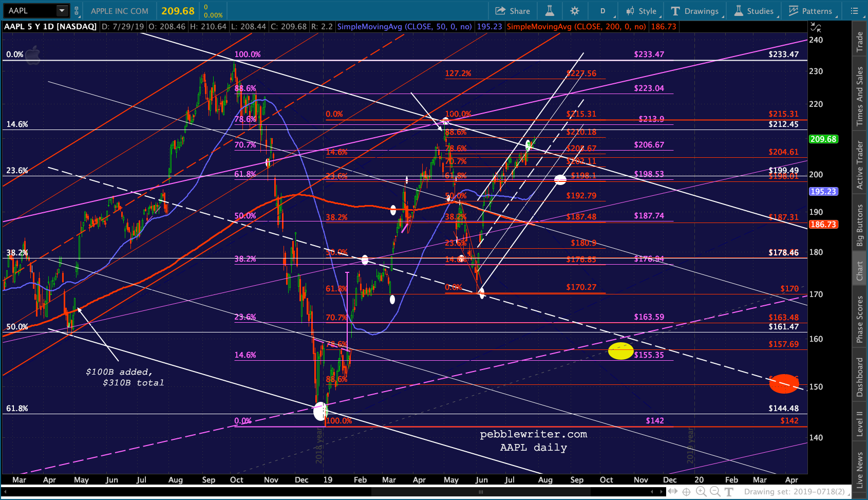
Task: Click the $157.69 price level label
Action: click(783, 344)
